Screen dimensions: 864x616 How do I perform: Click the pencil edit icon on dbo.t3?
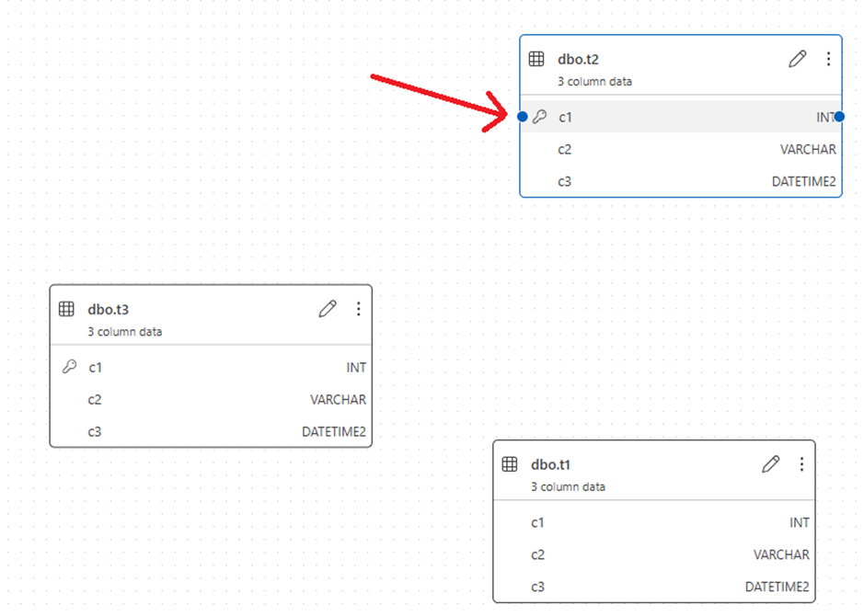[328, 309]
